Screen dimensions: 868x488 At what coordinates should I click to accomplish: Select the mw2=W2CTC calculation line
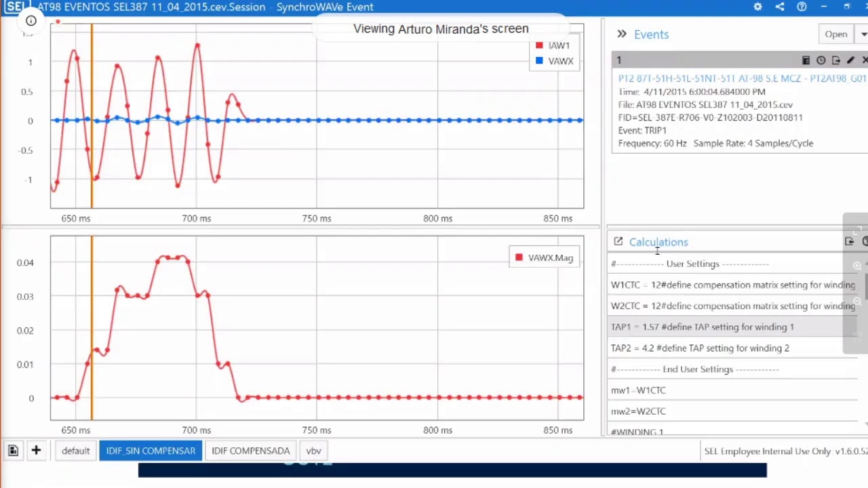pos(733,411)
